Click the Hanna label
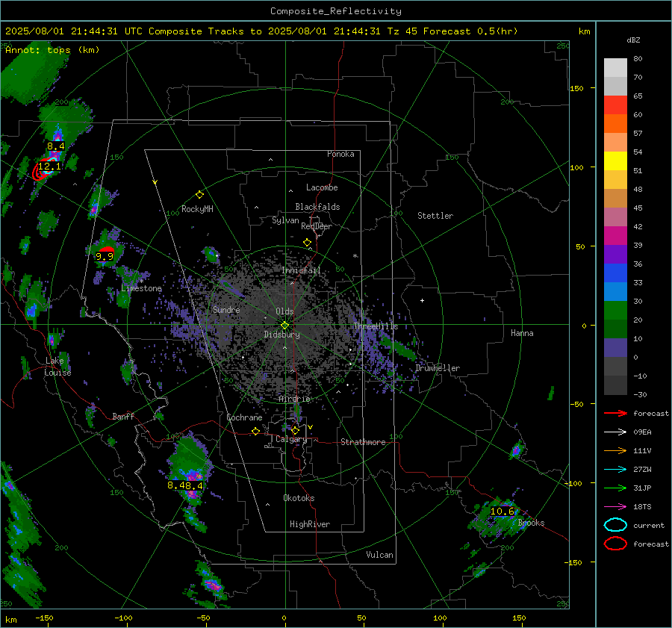Image resolution: width=672 pixels, height=628 pixels. click(522, 333)
